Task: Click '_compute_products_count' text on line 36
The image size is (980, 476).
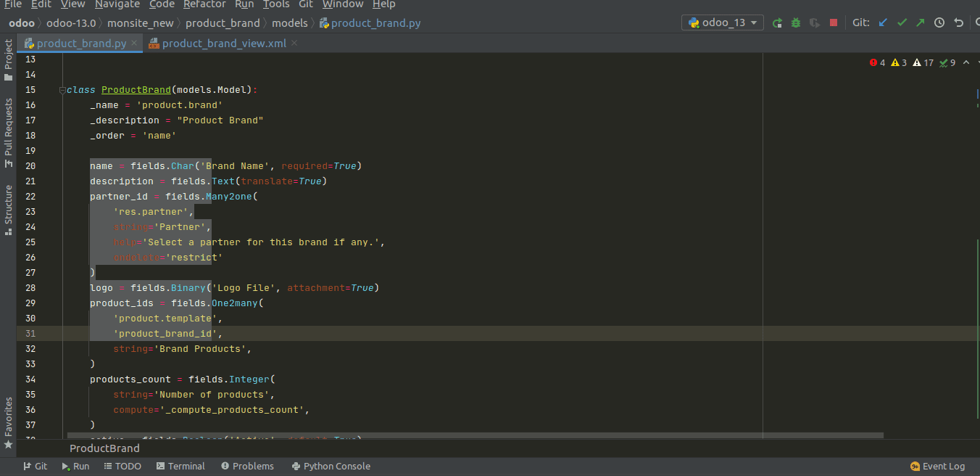Action: [x=232, y=410]
